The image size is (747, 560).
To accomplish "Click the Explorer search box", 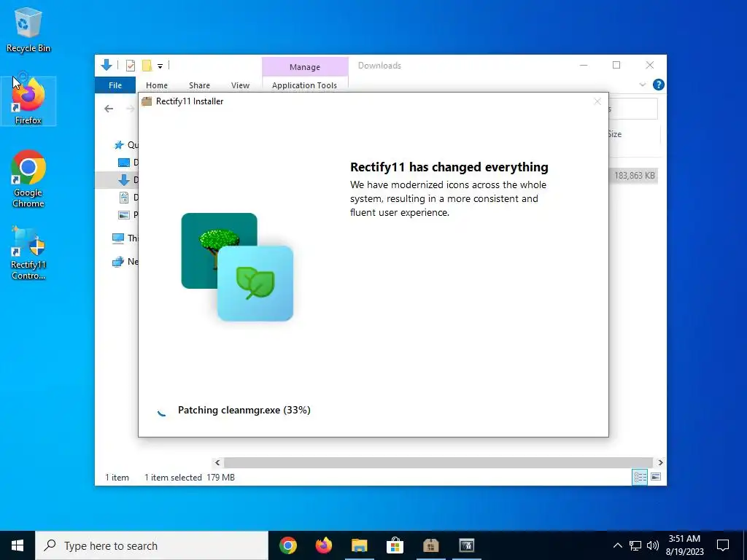I will tap(633, 109).
